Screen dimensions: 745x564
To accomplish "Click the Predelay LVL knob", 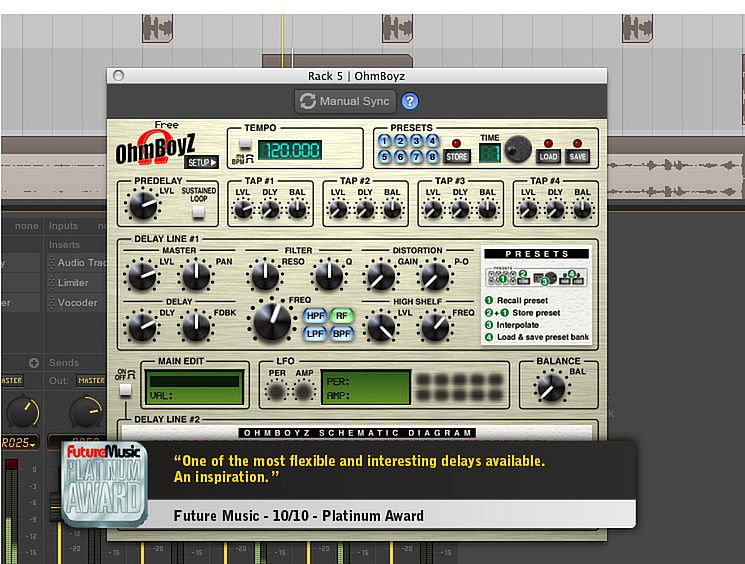I will (x=142, y=207).
